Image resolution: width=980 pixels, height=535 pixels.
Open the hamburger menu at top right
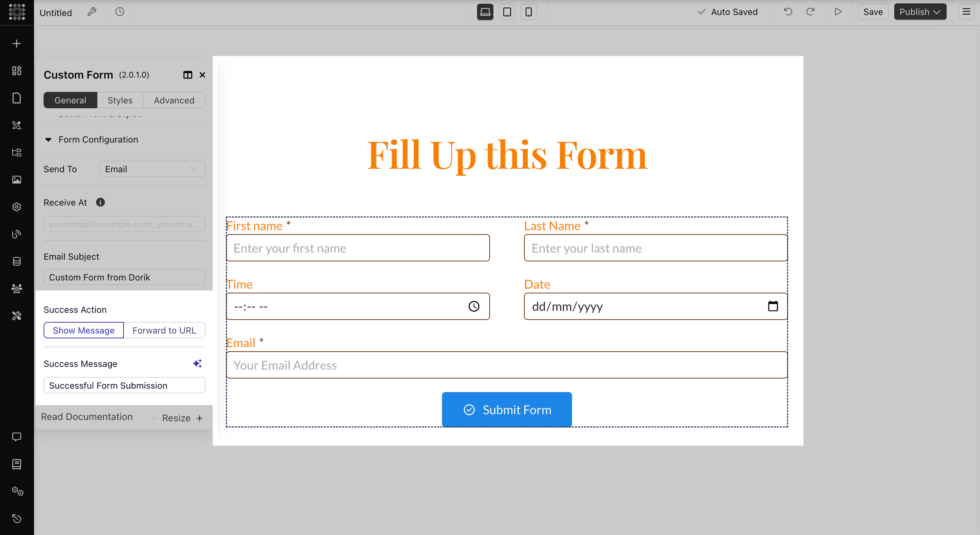click(966, 12)
